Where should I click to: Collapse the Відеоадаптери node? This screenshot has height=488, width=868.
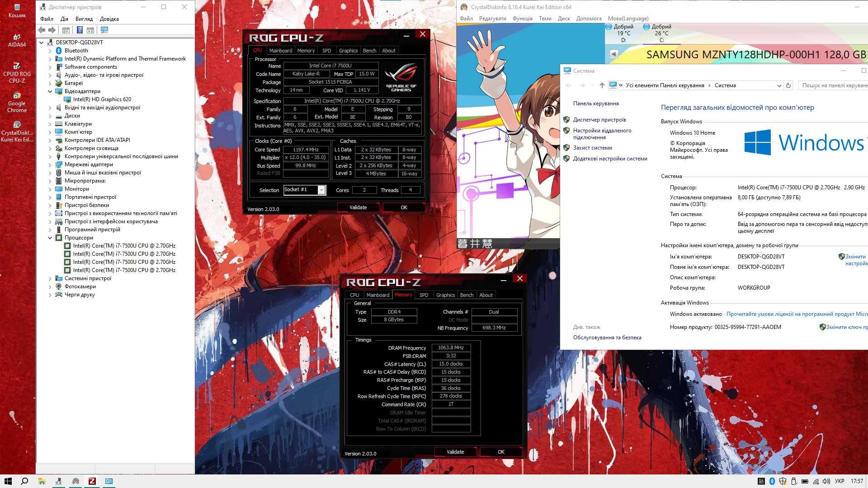tap(50, 91)
